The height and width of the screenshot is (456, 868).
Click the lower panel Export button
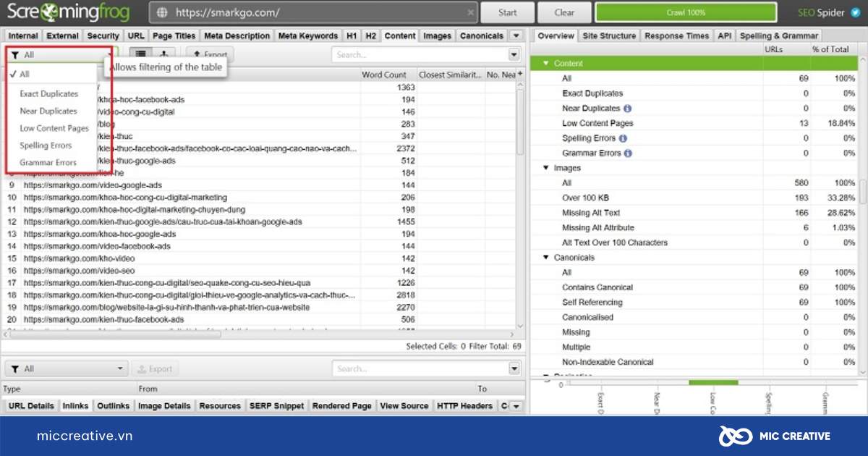click(x=155, y=368)
